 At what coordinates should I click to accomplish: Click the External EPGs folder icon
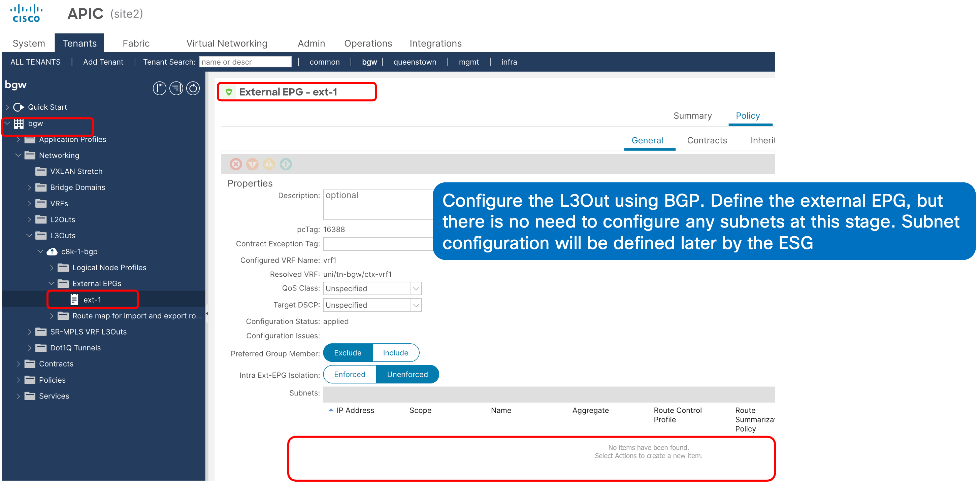pos(63,284)
